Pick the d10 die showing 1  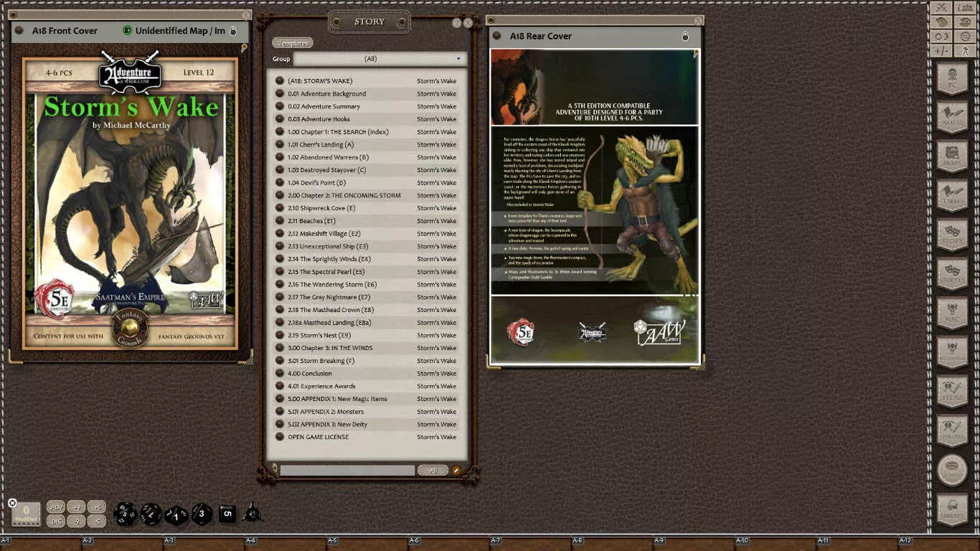tap(176, 515)
